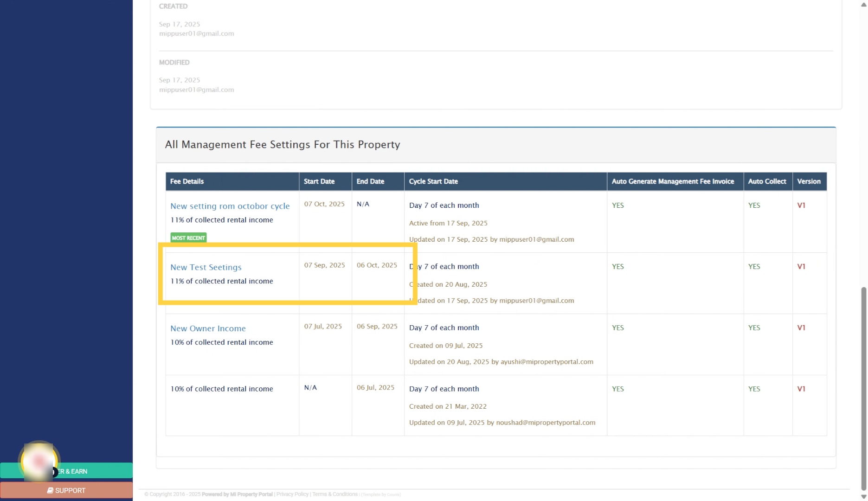Click the End Date column header

point(370,181)
